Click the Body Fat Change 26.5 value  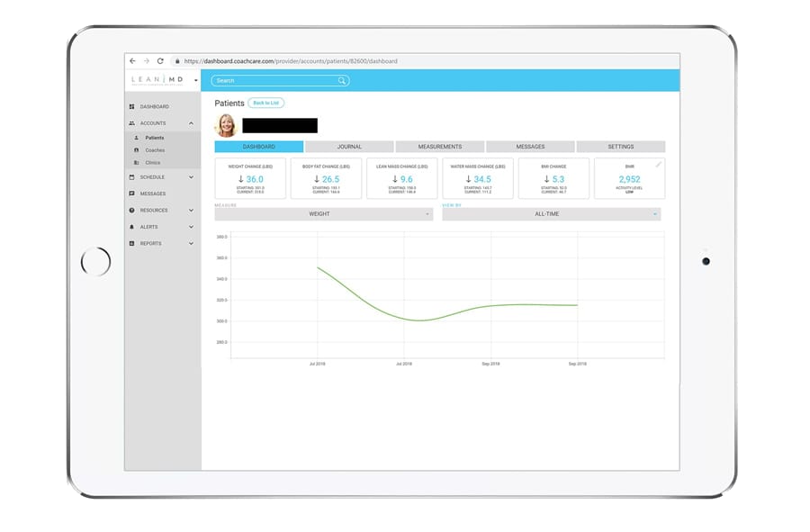[x=330, y=179]
